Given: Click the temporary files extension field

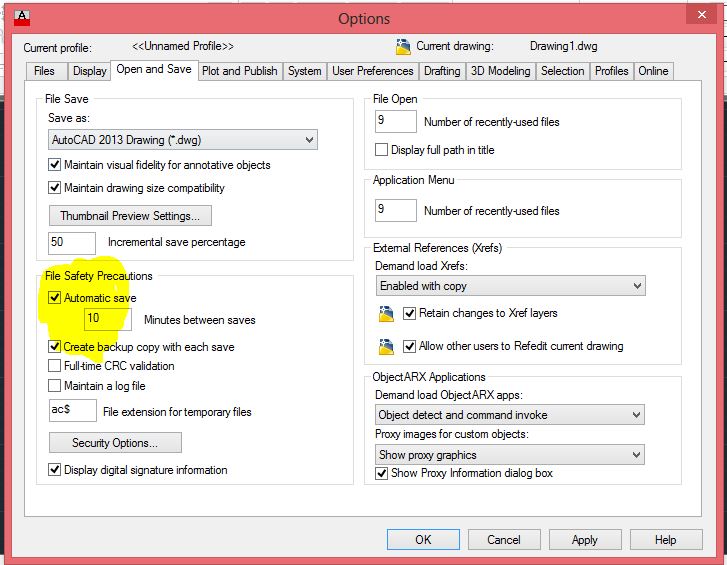Looking at the screenshot, I should point(73,410).
